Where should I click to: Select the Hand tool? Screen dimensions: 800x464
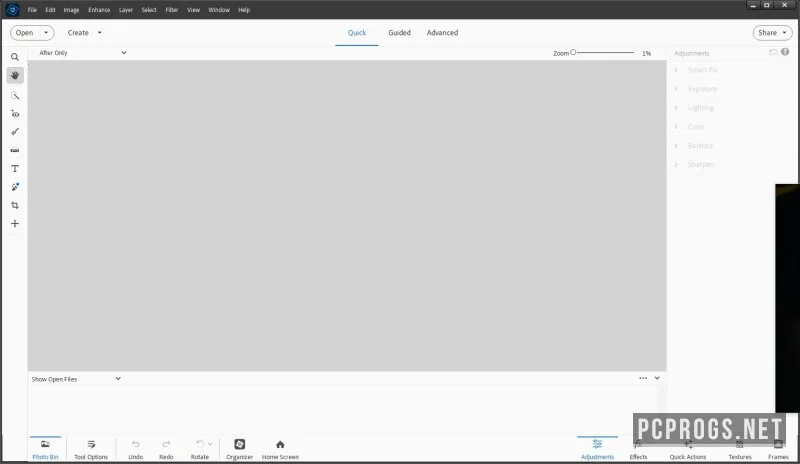click(x=15, y=76)
